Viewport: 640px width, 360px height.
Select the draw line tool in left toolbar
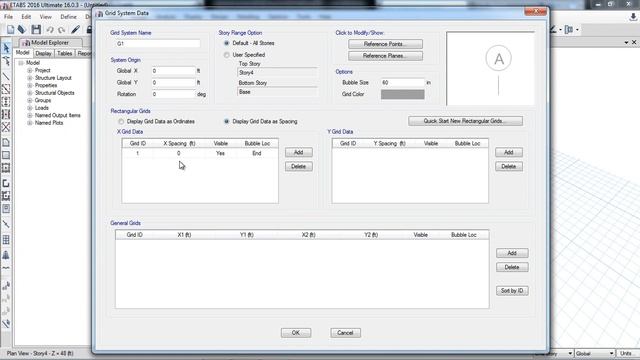6,76
